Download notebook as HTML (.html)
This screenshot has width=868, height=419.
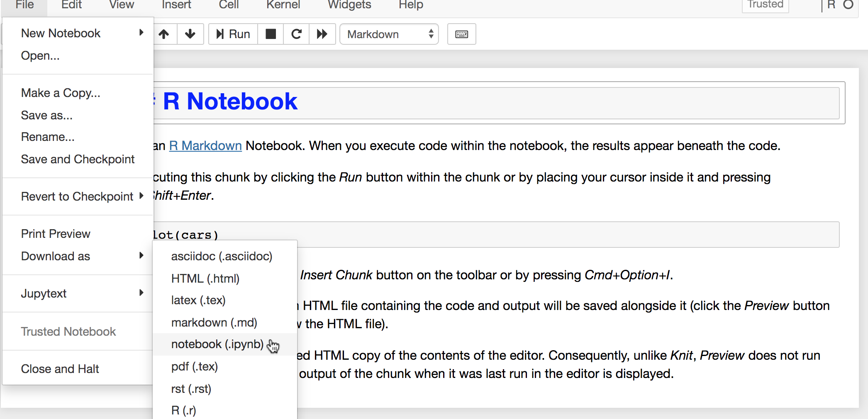coord(205,279)
